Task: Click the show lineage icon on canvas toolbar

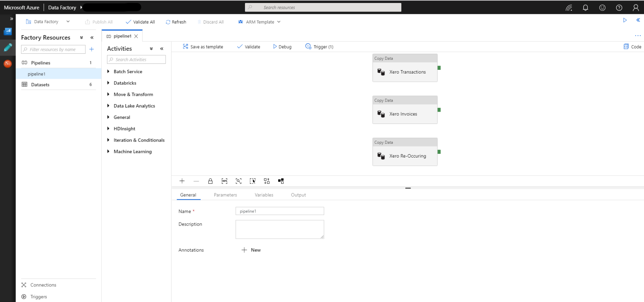Action: pos(281,181)
